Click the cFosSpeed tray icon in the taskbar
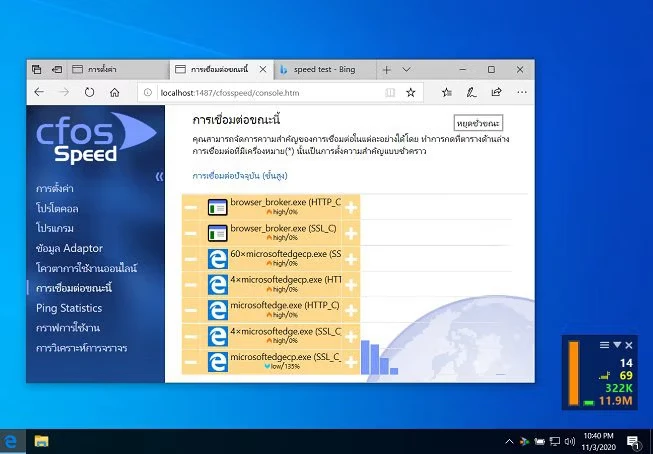Viewport: 653px width, 454px height. [x=524, y=441]
